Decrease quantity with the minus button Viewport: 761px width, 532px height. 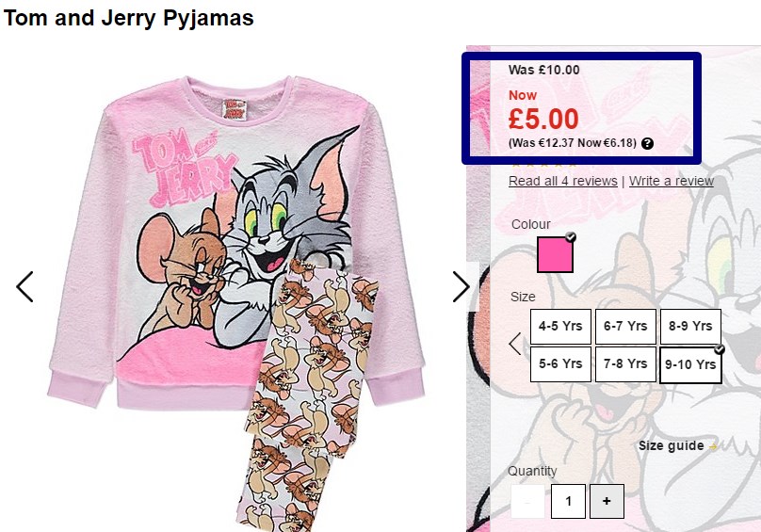(x=527, y=501)
